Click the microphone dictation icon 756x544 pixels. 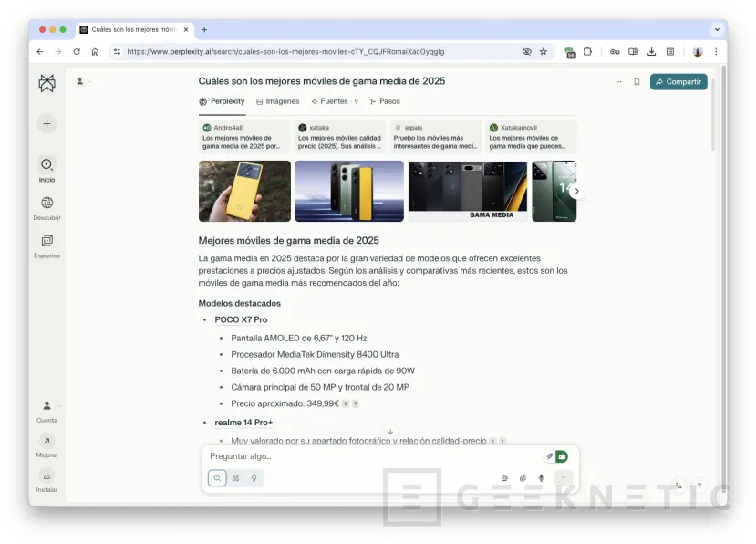(541, 478)
